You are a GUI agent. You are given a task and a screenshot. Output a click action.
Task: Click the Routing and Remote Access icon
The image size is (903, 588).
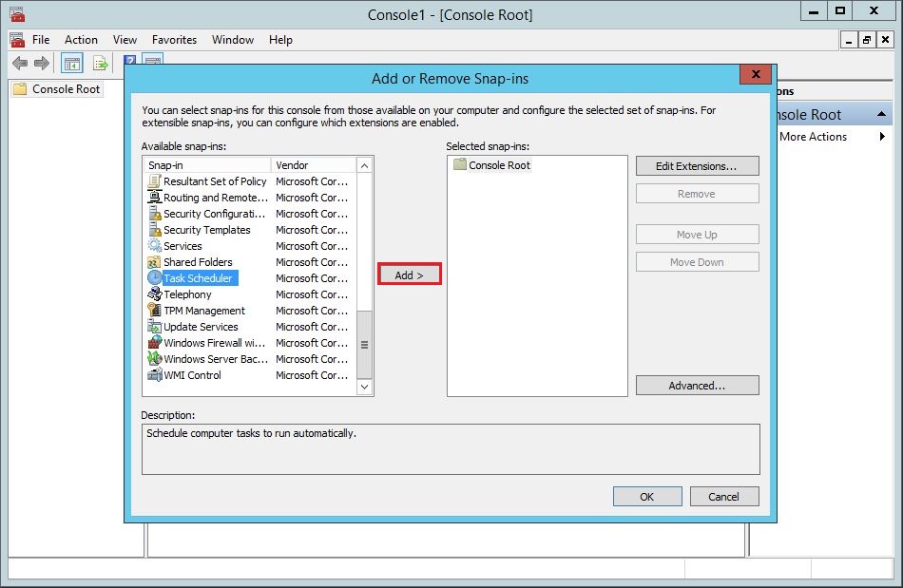tap(154, 198)
